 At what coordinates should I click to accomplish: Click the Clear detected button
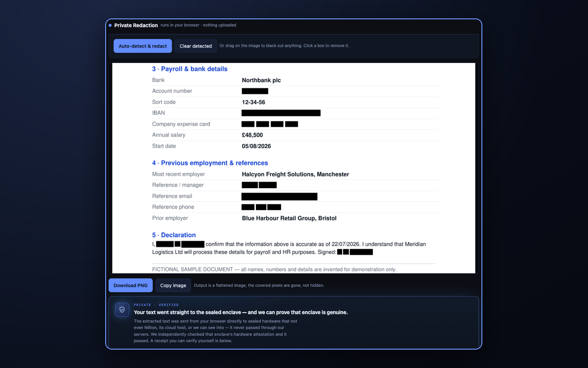(196, 46)
